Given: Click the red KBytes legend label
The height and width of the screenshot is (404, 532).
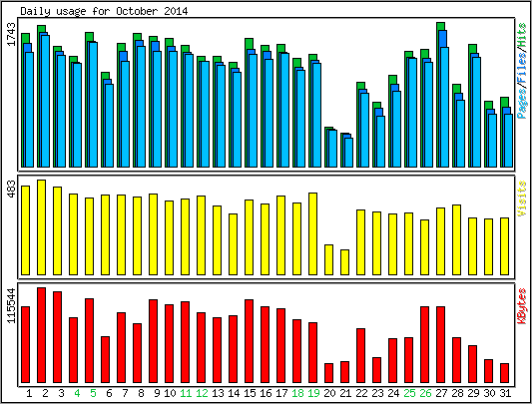Looking at the screenshot, I should click(x=522, y=306).
